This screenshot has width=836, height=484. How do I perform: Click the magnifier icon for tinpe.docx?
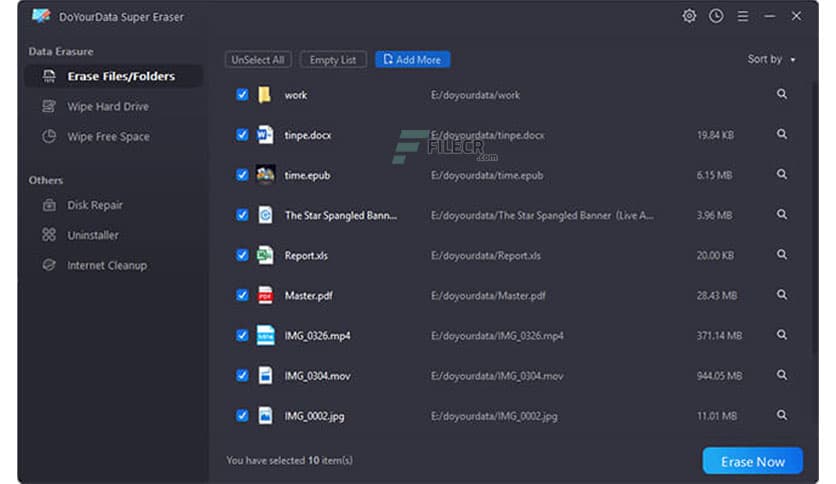click(x=782, y=134)
